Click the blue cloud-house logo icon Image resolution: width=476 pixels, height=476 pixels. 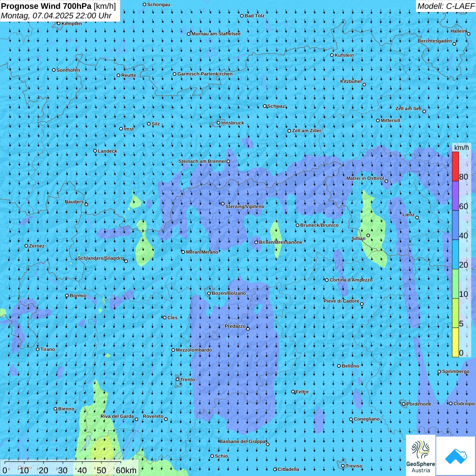click(x=456, y=456)
